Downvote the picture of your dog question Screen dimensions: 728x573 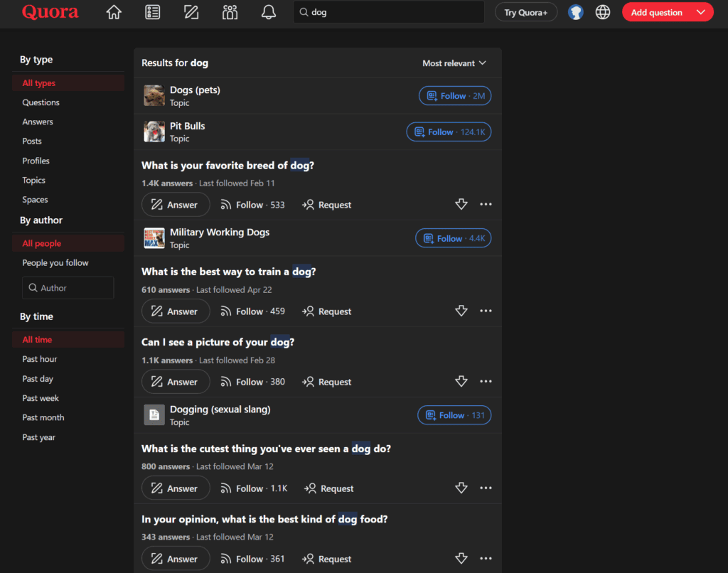461,381
